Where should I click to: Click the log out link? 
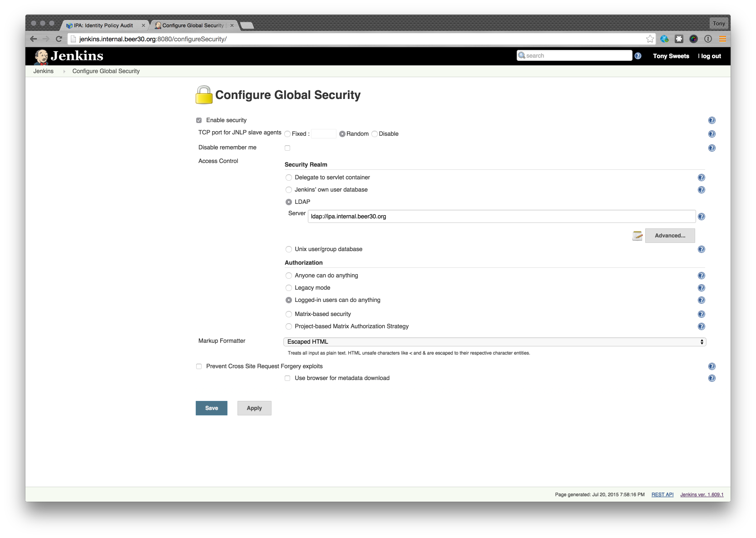[x=711, y=56]
